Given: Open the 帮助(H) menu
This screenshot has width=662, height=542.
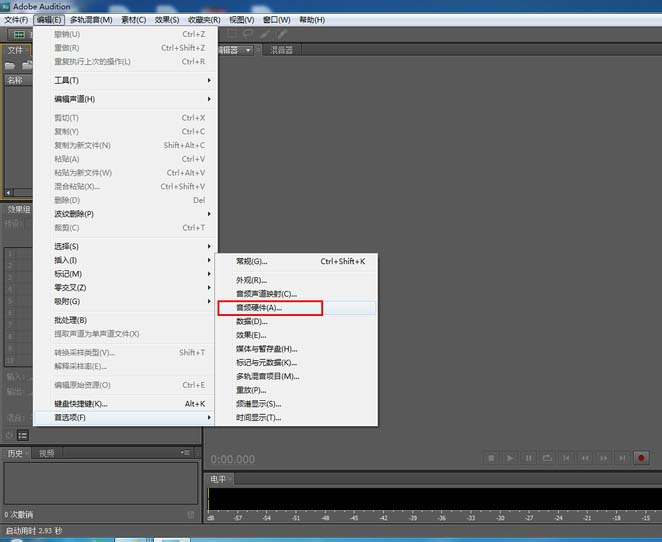Looking at the screenshot, I should [312, 20].
